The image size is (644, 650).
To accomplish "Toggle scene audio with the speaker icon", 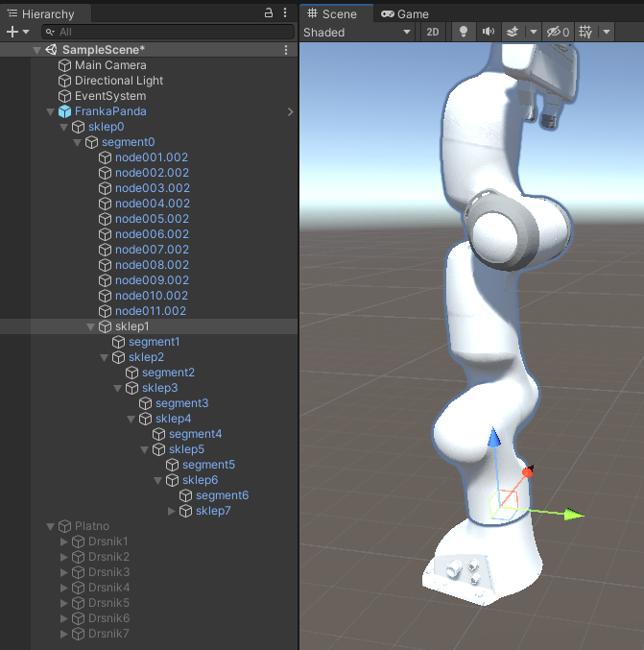I will tap(488, 32).
